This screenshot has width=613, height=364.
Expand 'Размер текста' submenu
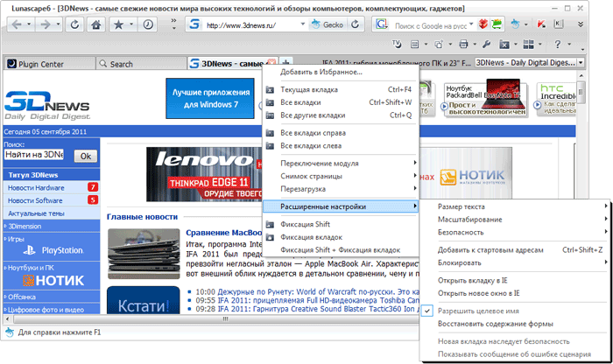(x=515, y=206)
